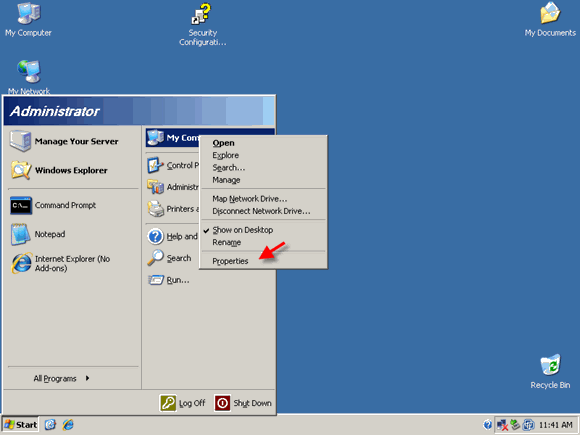Open Administrative Tools entry
This screenshot has width=580, height=435.
(173, 187)
